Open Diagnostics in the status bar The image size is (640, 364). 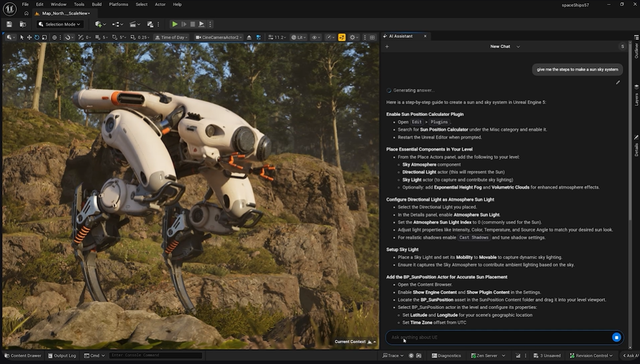[446, 355]
